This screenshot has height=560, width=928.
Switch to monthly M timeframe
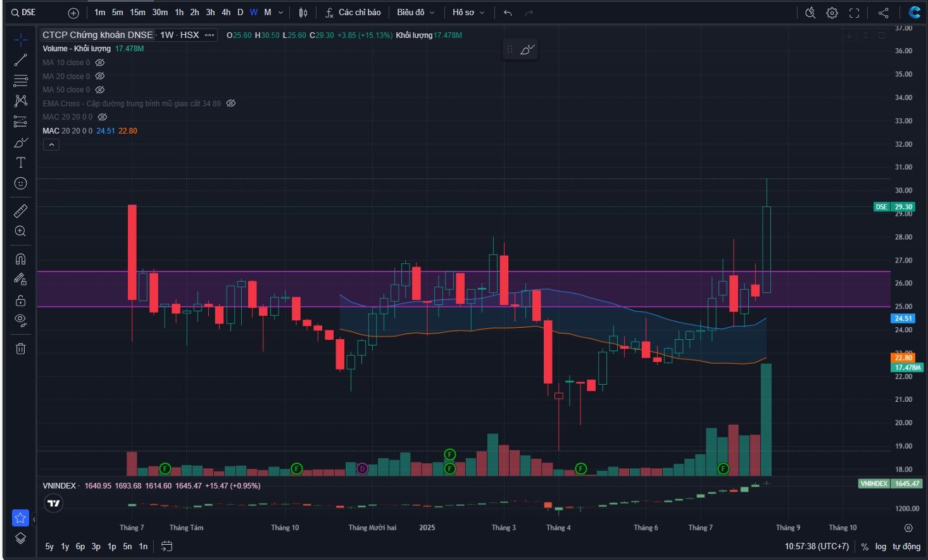click(268, 13)
